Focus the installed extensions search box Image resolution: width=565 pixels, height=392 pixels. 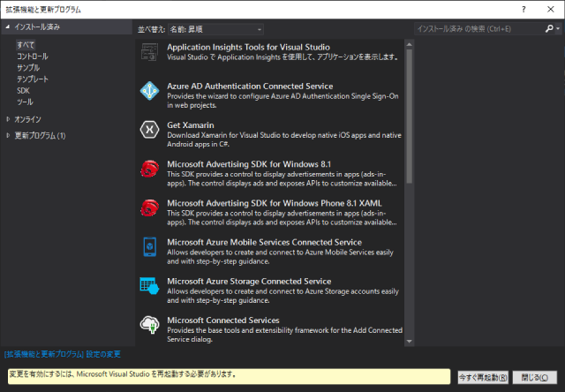[x=479, y=29]
